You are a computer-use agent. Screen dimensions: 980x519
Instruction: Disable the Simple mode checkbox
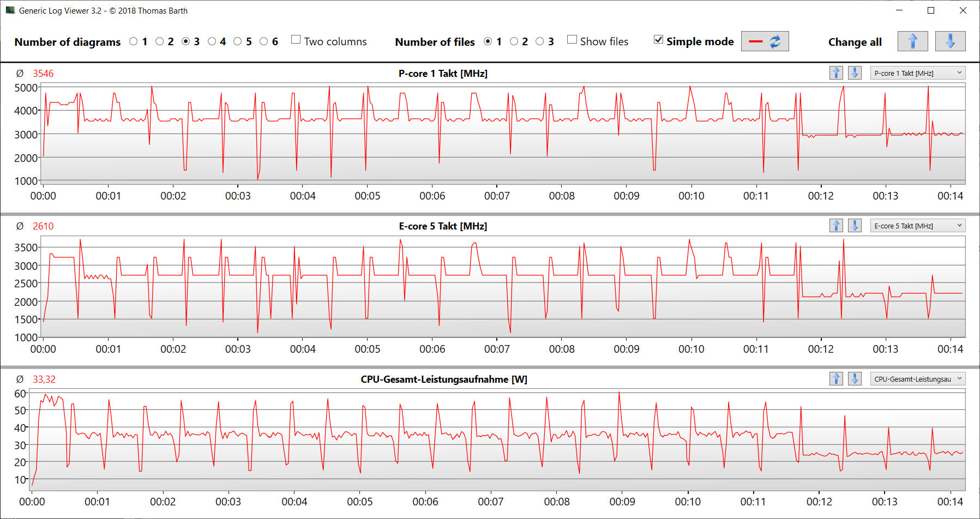click(x=659, y=40)
